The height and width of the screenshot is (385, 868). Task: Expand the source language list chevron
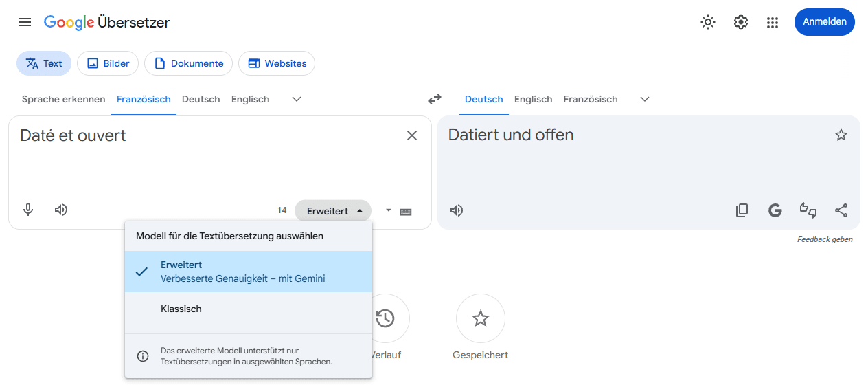297,99
